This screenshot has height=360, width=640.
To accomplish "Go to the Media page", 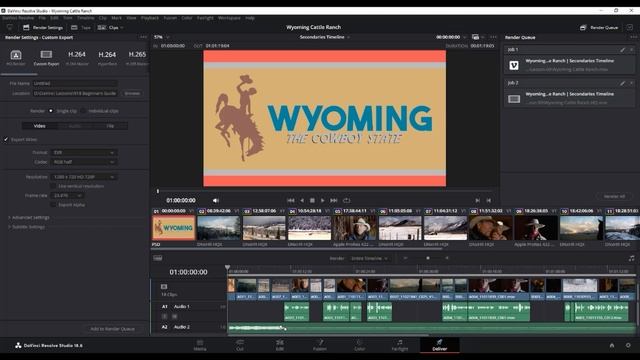I will click(200, 345).
